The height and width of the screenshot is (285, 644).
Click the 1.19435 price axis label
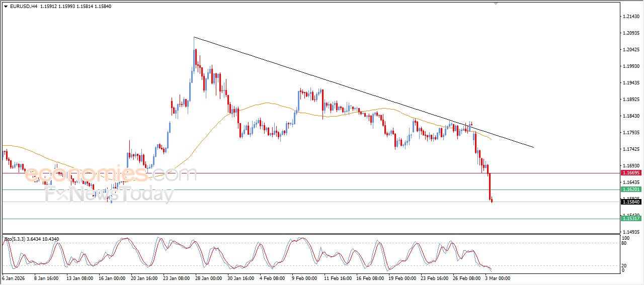tap(631, 83)
